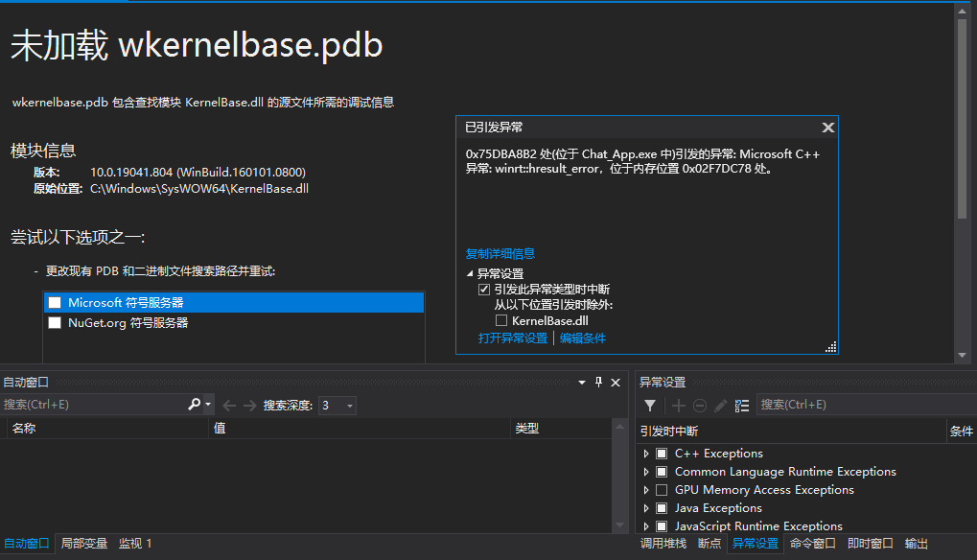Navigate back with left arrow in Autos
The height and width of the screenshot is (560, 977).
pos(229,406)
